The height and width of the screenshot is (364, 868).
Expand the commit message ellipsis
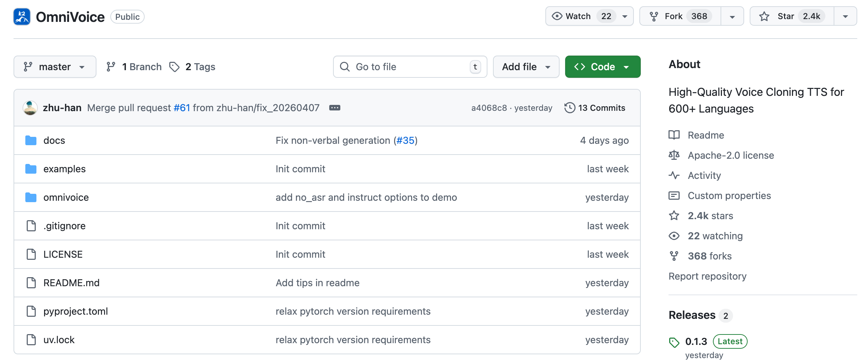[x=334, y=108]
